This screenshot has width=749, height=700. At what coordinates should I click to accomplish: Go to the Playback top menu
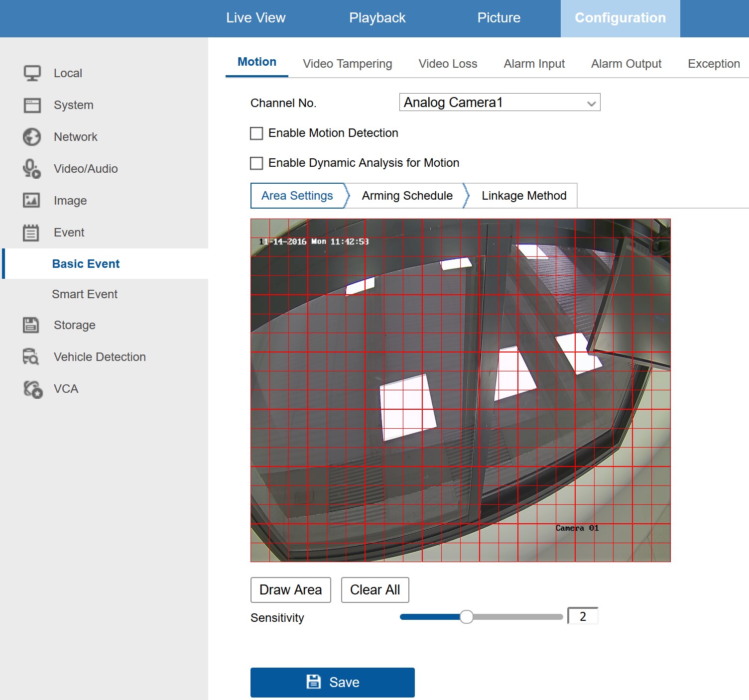tap(377, 18)
